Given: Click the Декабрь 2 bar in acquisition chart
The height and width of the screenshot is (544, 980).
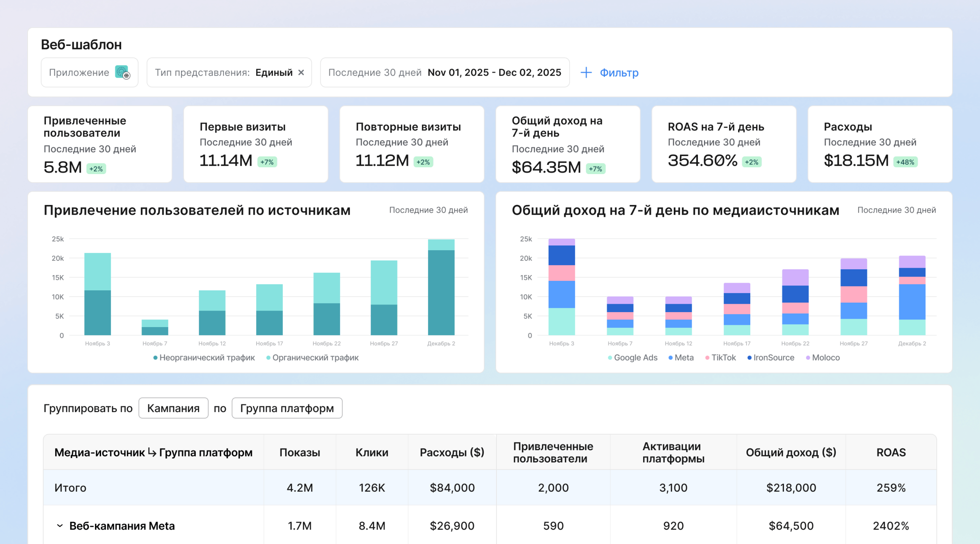Looking at the screenshot, I should pos(441,287).
